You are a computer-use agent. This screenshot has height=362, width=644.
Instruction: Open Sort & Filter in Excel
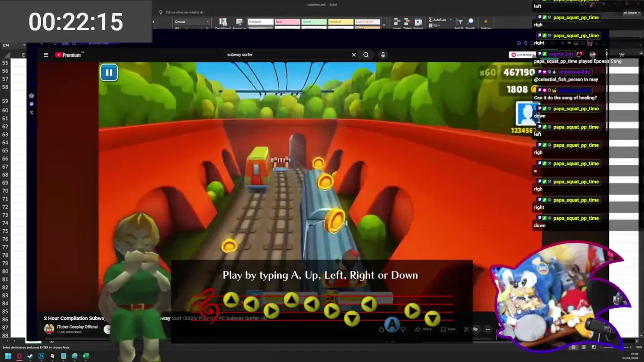(459, 24)
